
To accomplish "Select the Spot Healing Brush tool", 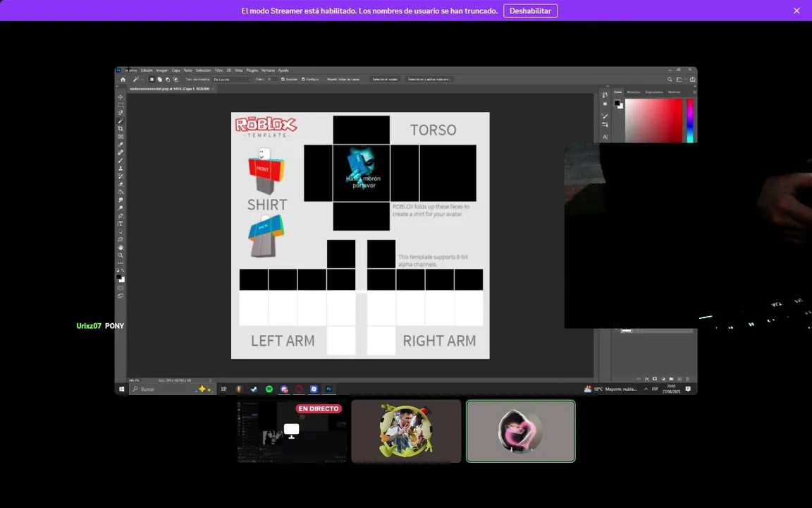I will [x=121, y=152].
